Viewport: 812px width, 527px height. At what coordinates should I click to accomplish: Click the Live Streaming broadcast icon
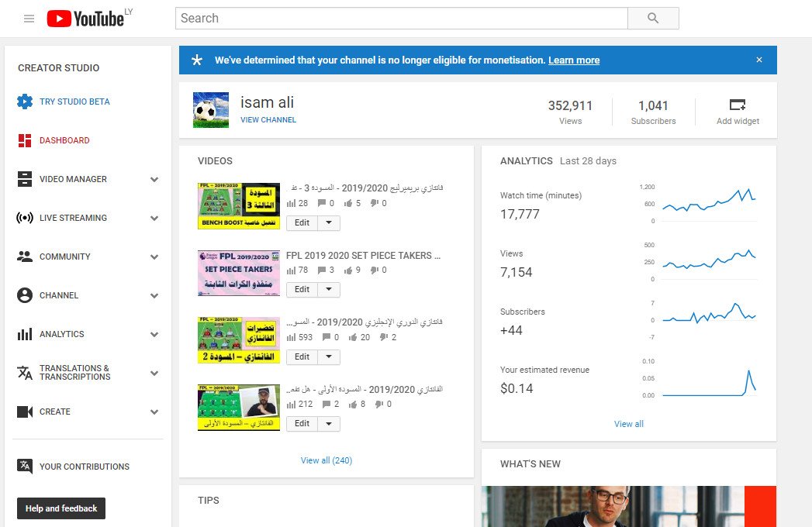click(x=24, y=218)
